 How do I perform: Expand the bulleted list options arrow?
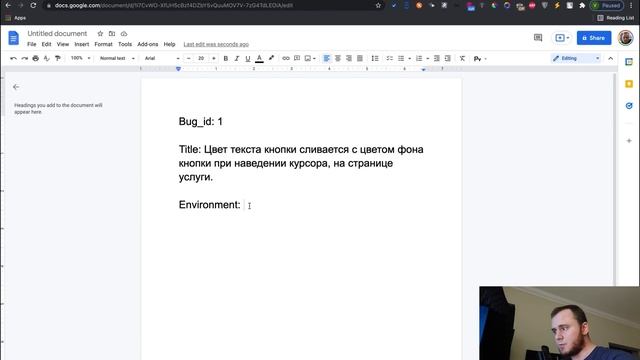click(409, 58)
